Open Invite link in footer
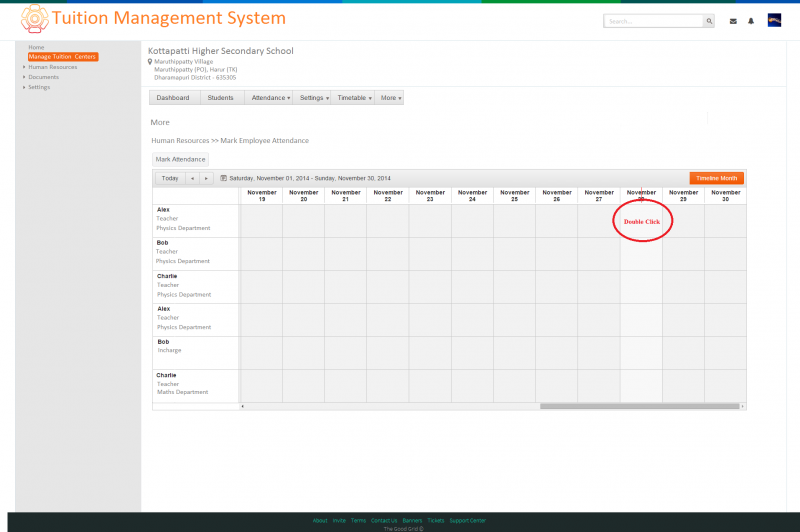 (339, 521)
